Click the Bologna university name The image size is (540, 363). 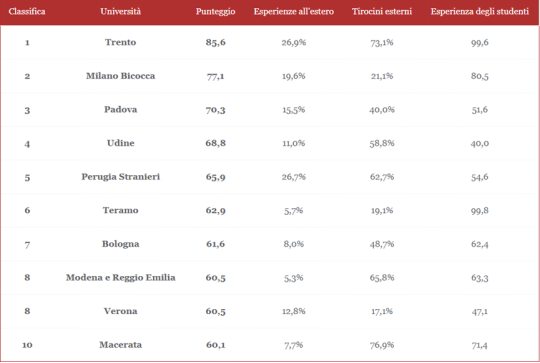coord(121,244)
